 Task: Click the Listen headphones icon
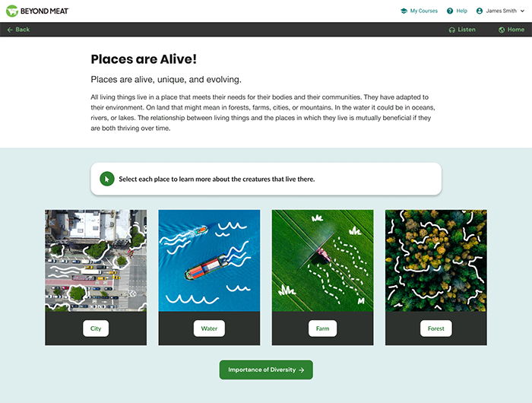pos(452,30)
